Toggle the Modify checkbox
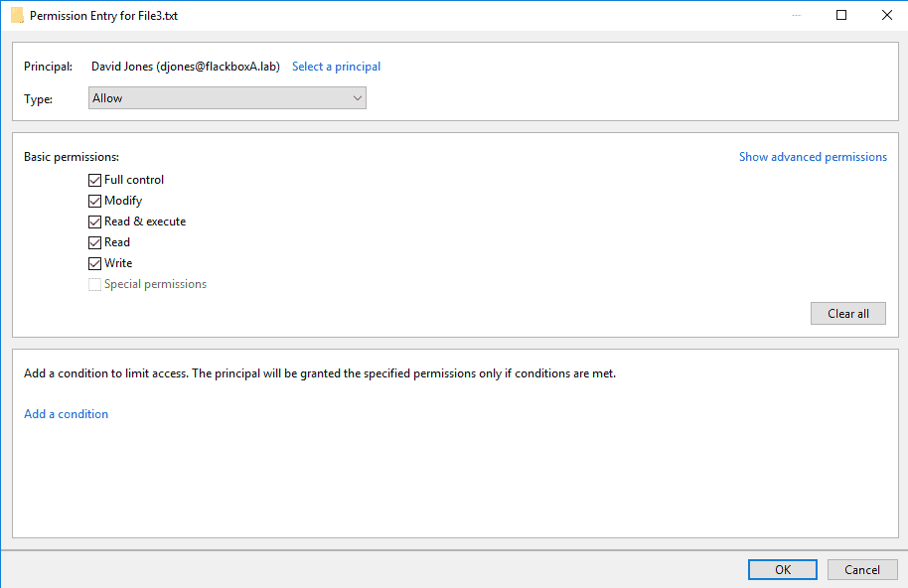The image size is (908, 588). coord(95,201)
